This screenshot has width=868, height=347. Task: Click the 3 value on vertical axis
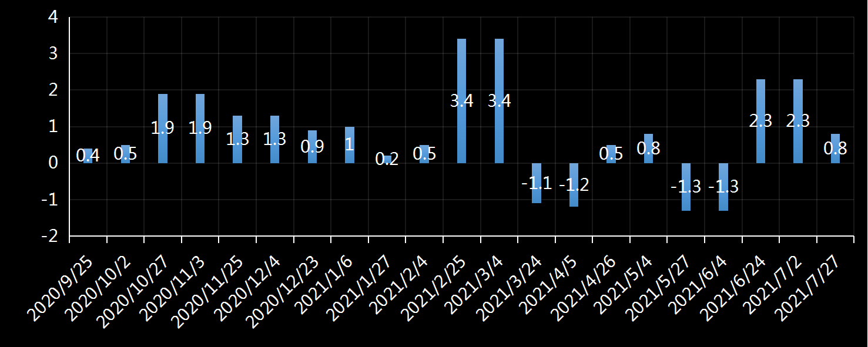(53, 53)
